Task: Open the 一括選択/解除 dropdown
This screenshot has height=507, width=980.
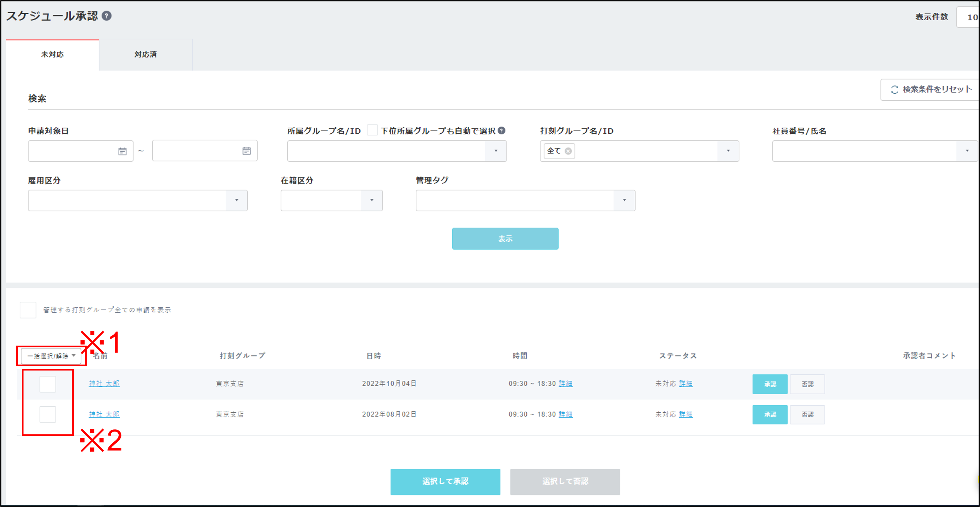Action: point(51,356)
